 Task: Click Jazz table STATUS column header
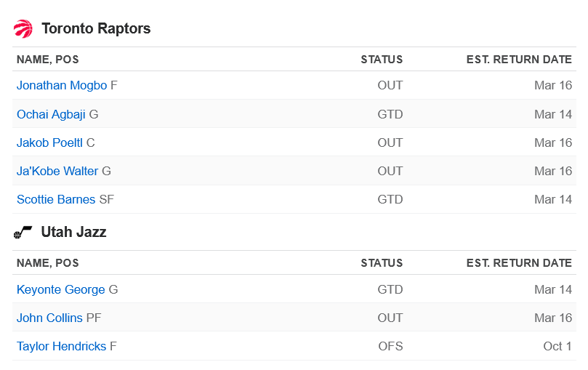[382, 263]
